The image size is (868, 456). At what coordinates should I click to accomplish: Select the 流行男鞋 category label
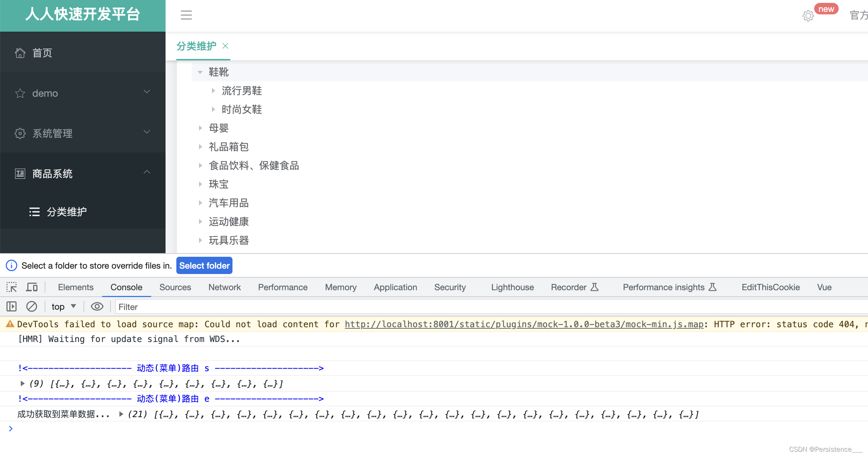tap(242, 91)
